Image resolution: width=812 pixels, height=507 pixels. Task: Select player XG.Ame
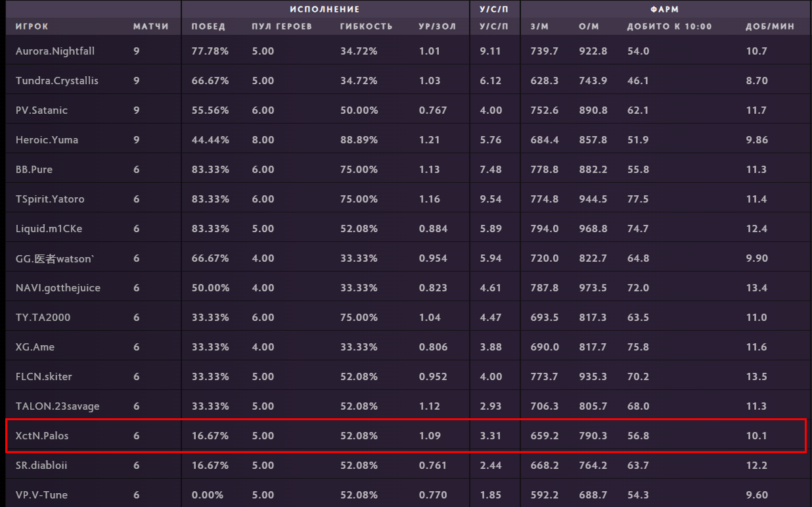pyautogui.click(x=35, y=347)
